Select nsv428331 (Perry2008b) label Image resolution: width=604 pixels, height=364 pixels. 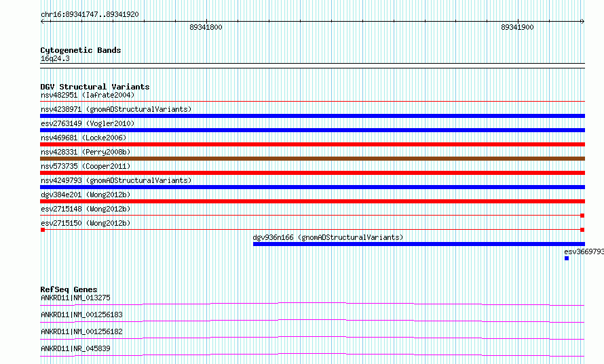[86, 152]
